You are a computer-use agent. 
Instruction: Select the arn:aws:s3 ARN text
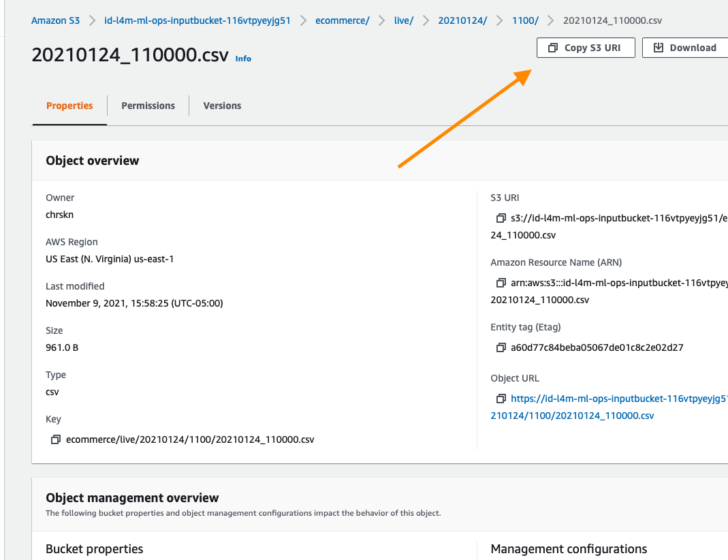click(609, 291)
